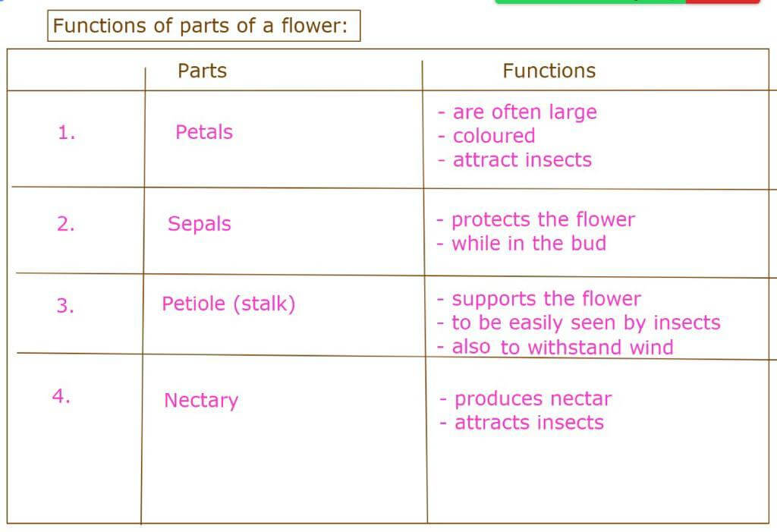Click the text "supports the flower"
The height and width of the screenshot is (532, 777).
(x=546, y=299)
